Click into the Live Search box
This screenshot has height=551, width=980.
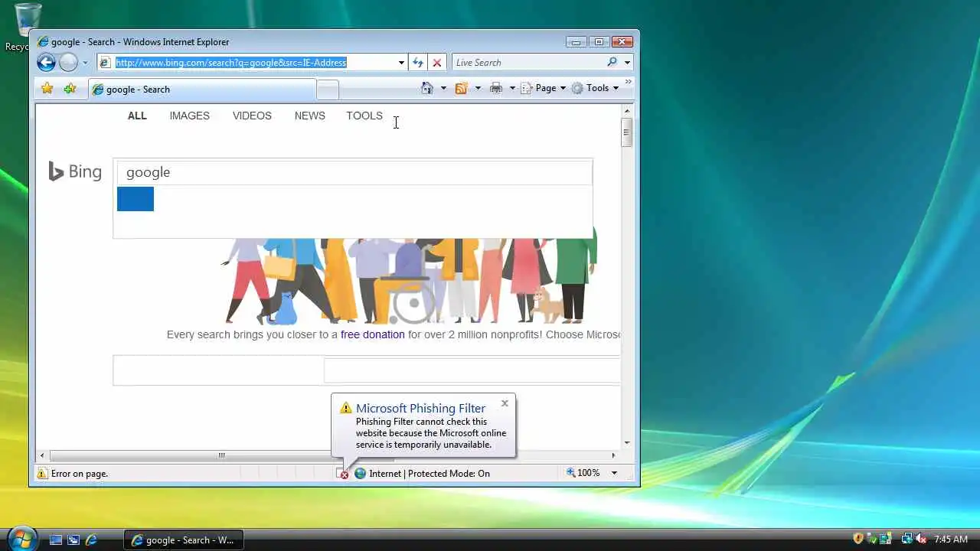pyautogui.click(x=528, y=63)
